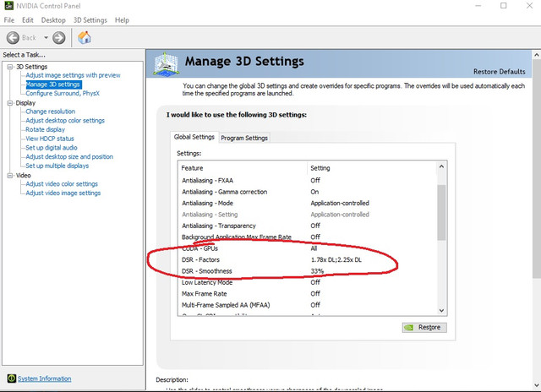Open Configure Surround, PhysX
Screen dimensions: 541x392
(x=63, y=94)
